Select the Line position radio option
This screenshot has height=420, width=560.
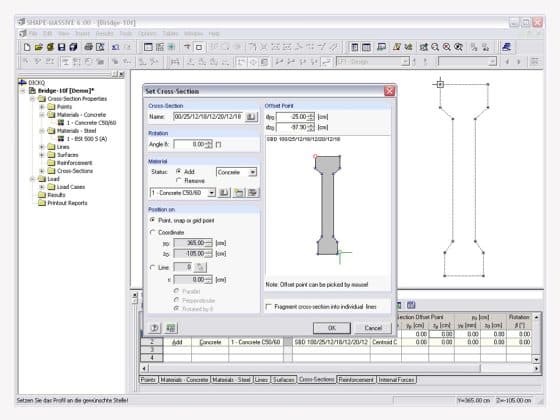point(152,267)
